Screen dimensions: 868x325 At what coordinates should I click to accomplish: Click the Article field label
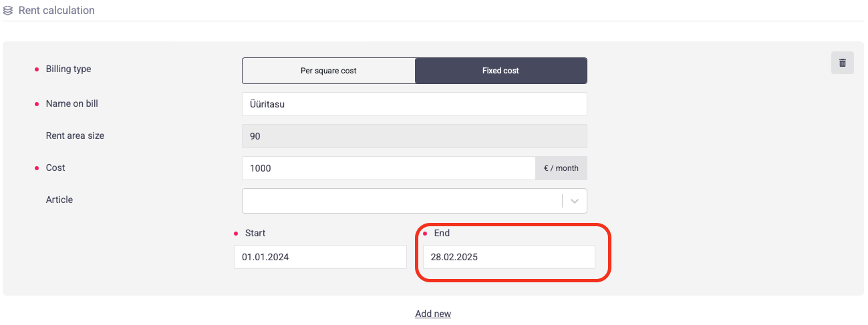(59, 200)
